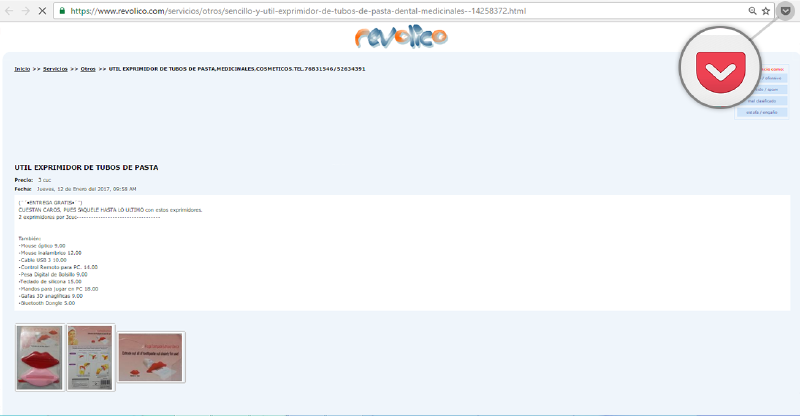The image size is (800, 416).
Task: Report the ad as spam
Action: pos(762,89)
